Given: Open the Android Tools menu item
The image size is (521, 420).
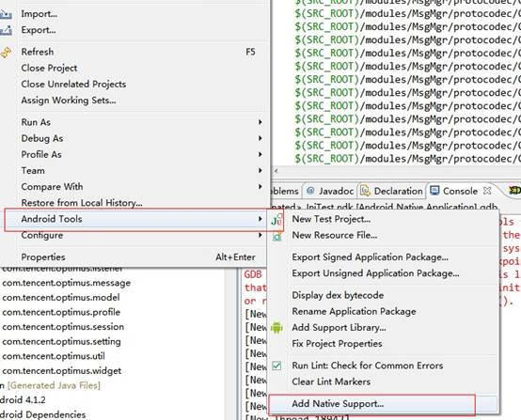Looking at the screenshot, I should (134, 219).
